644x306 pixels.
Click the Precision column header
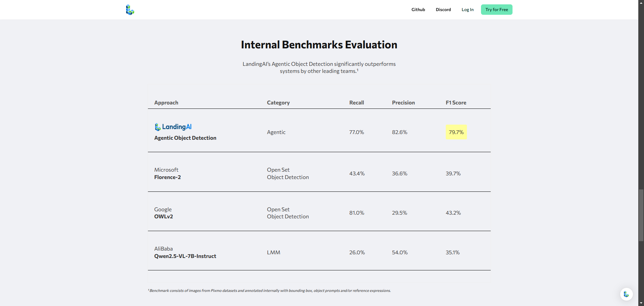(x=403, y=103)
